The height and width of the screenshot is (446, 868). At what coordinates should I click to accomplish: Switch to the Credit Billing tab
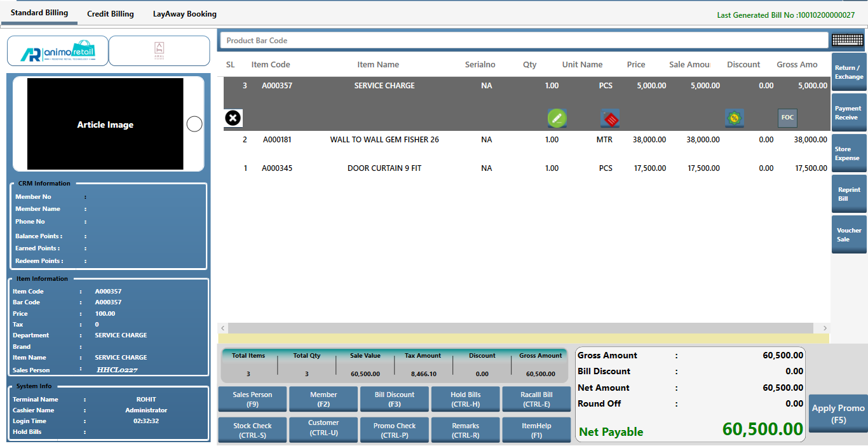point(111,14)
